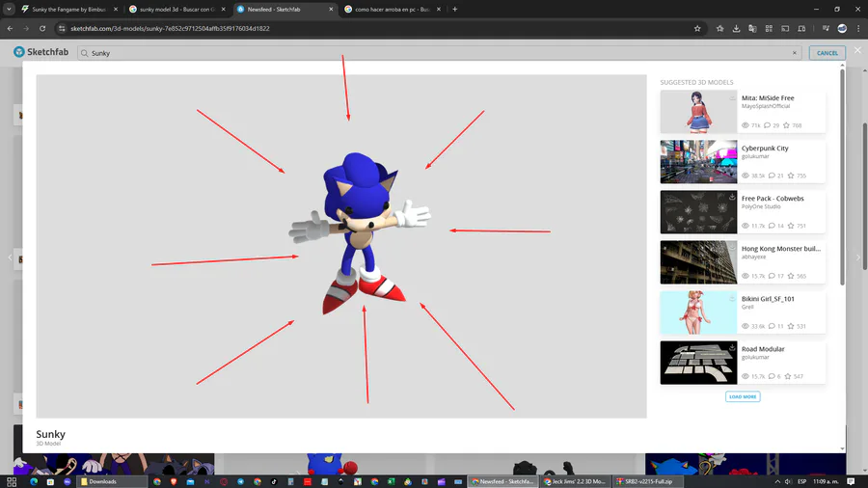Open the volume icon in system tray
The width and height of the screenshot is (868, 488).
coord(788,482)
